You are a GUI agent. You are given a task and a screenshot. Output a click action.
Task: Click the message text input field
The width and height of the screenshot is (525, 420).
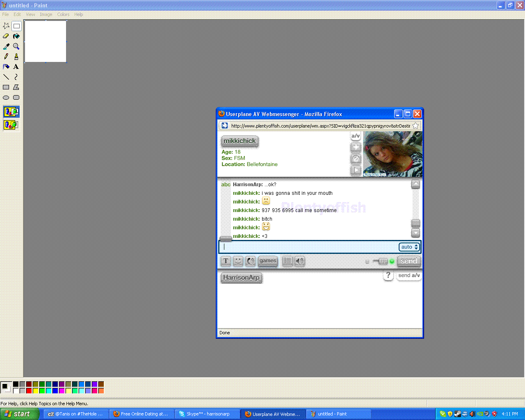click(x=308, y=247)
